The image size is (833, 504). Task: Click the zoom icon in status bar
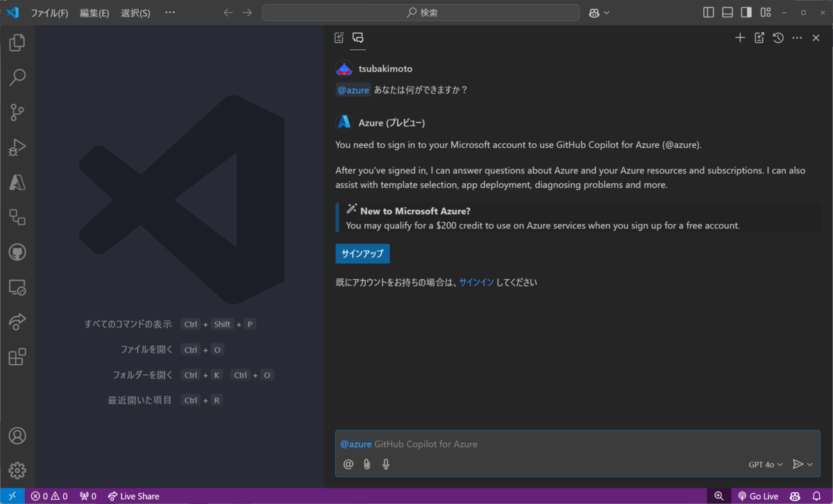point(720,496)
